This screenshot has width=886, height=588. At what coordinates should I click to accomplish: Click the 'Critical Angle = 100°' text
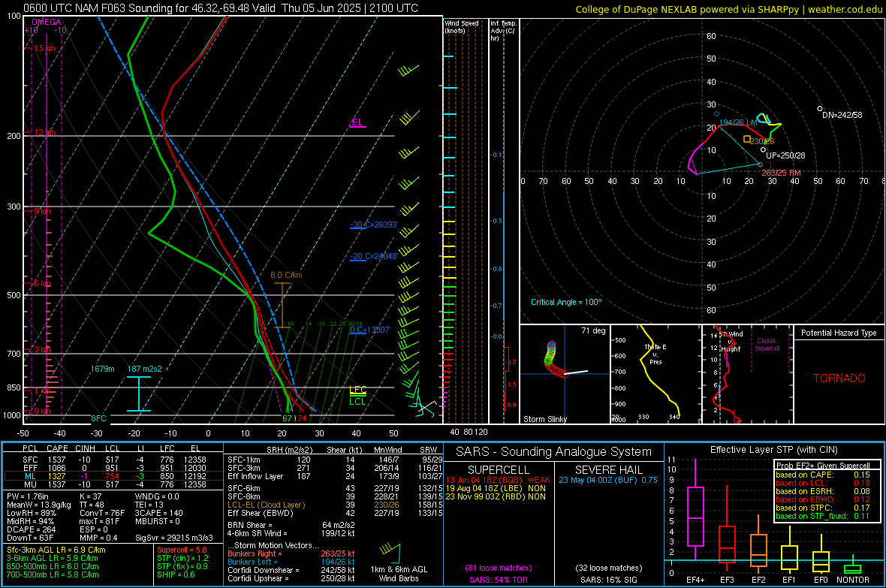pyautogui.click(x=566, y=302)
